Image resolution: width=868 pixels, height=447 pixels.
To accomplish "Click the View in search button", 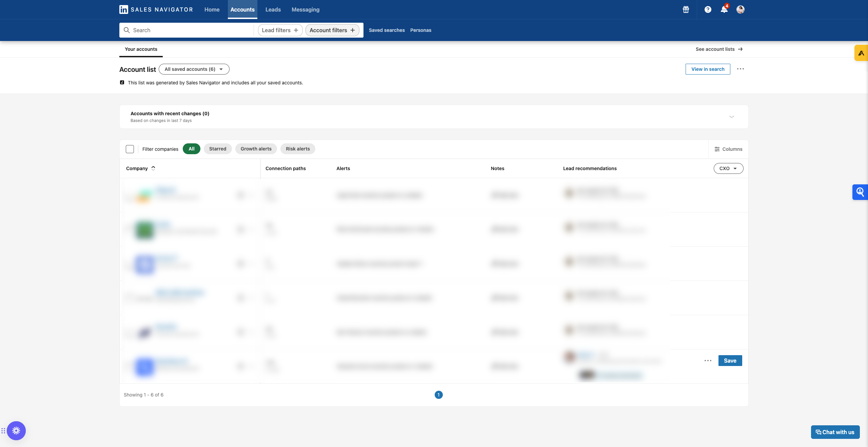I will pyautogui.click(x=708, y=69).
